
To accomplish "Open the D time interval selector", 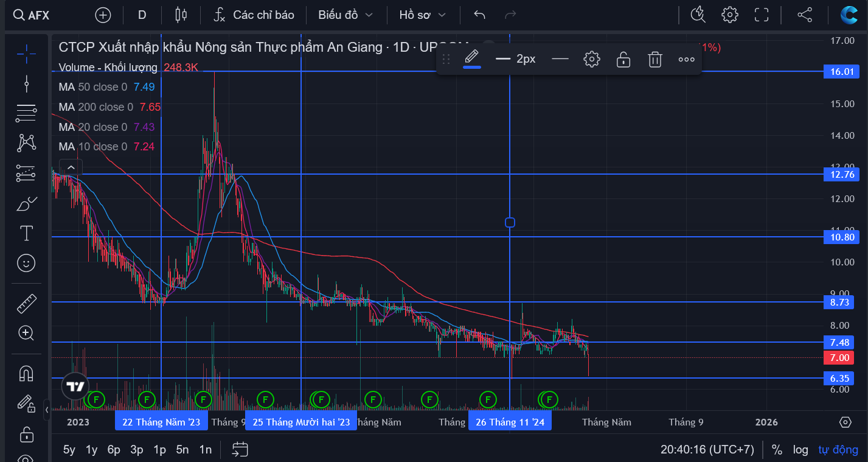I will coord(142,15).
